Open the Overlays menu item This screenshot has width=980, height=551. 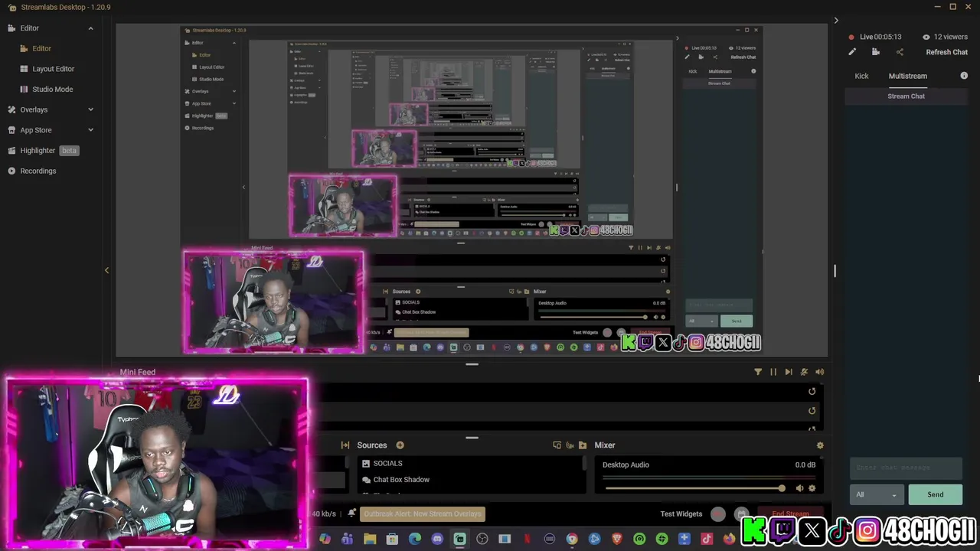(34, 109)
